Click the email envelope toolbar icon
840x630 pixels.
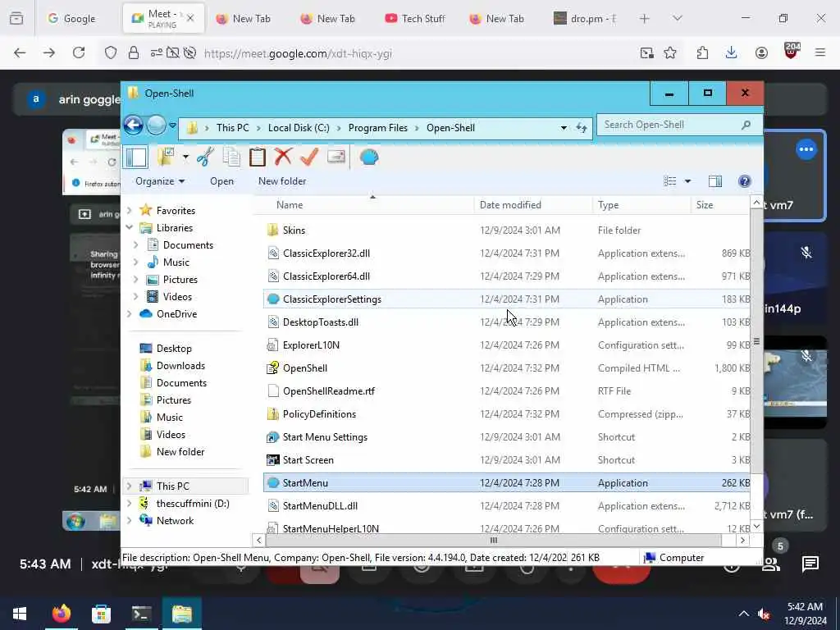(336, 157)
